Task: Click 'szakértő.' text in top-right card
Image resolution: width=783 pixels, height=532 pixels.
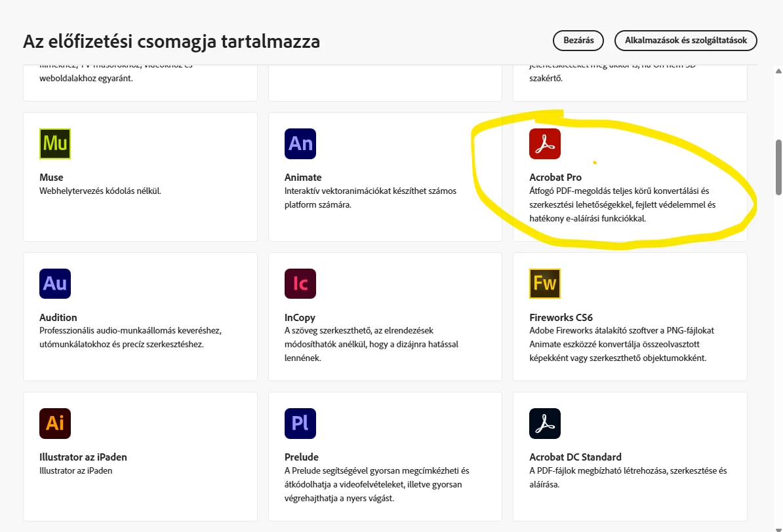Action: tap(546, 79)
